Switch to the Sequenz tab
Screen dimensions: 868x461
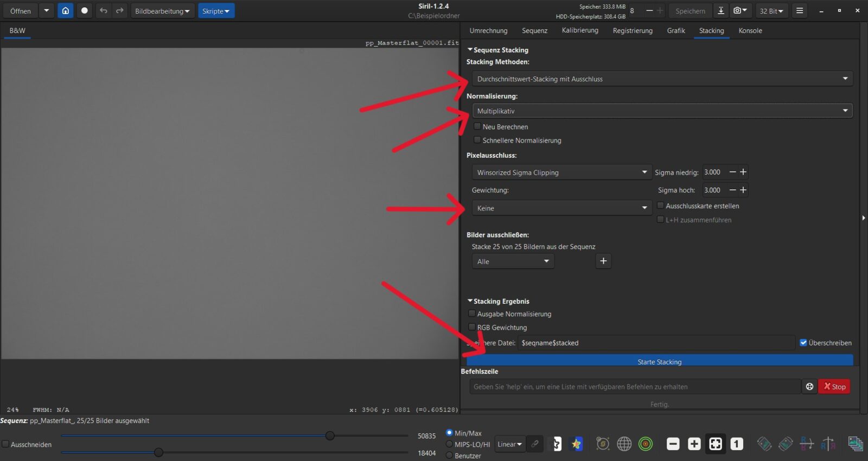[x=534, y=30]
